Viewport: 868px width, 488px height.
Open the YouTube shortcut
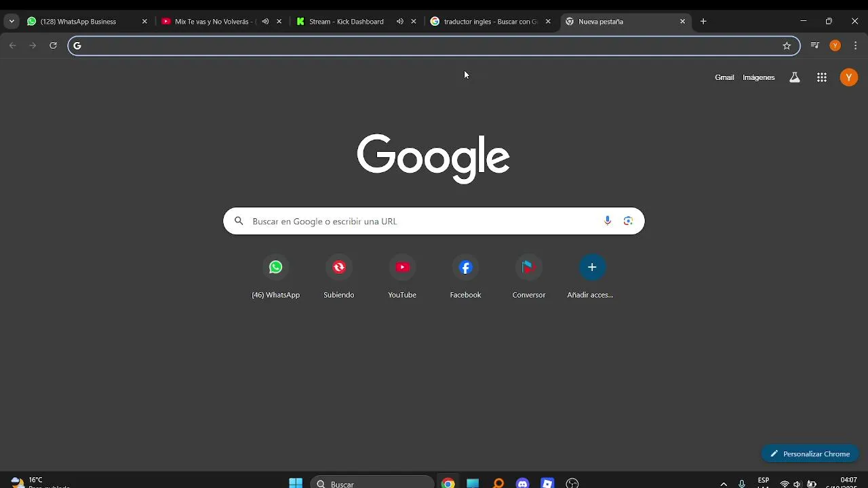(402, 277)
